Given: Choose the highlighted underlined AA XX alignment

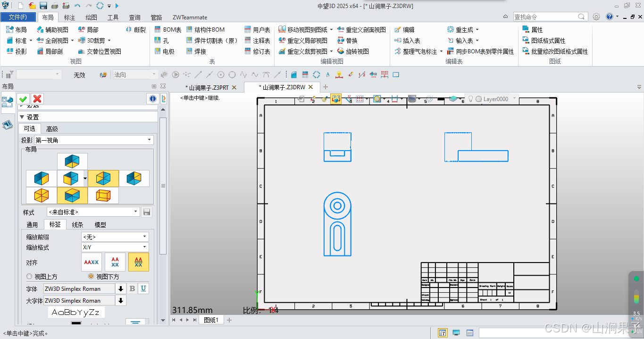Looking at the screenshot, I should (139, 262).
